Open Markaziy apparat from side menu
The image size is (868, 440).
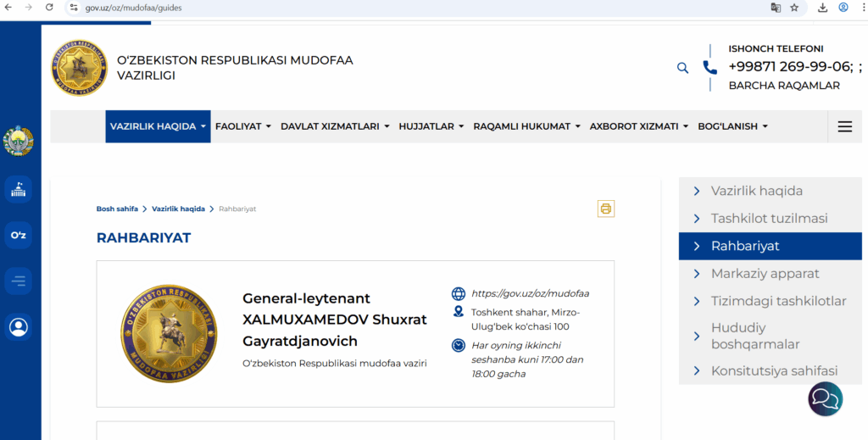coord(765,274)
